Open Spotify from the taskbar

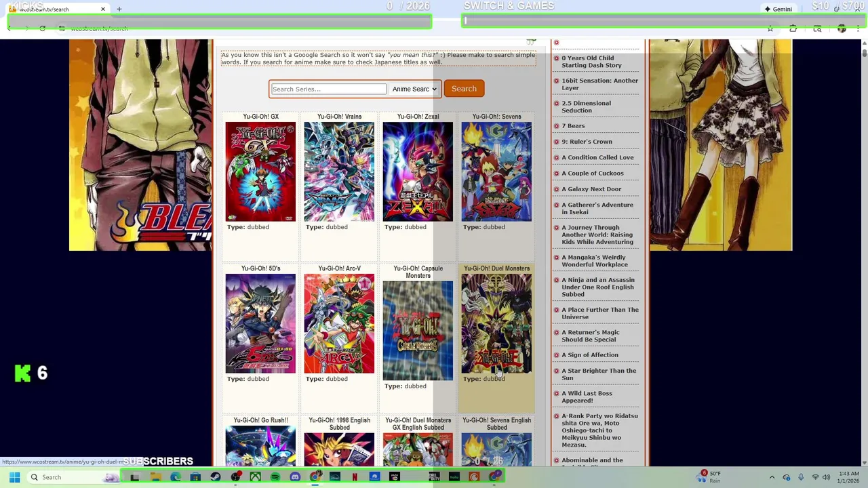[x=275, y=477]
